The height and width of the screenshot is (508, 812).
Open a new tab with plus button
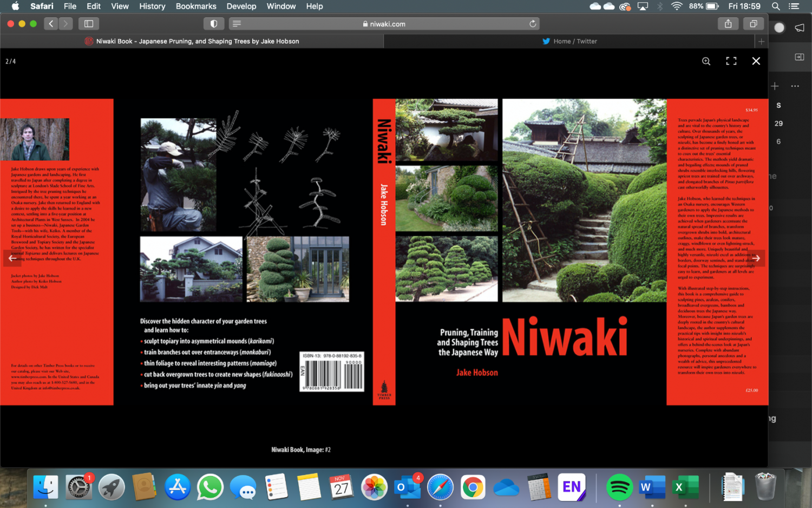coord(761,41)
